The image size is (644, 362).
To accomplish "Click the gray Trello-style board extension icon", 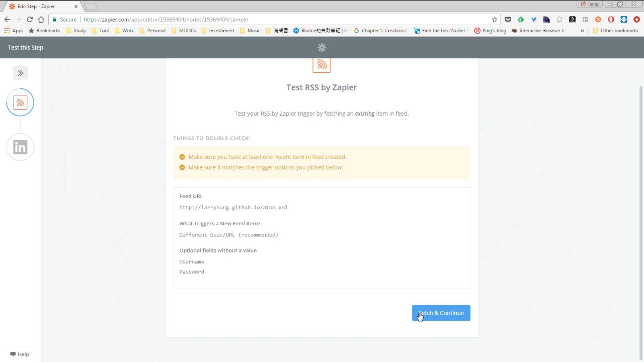I will coord(585,19).
